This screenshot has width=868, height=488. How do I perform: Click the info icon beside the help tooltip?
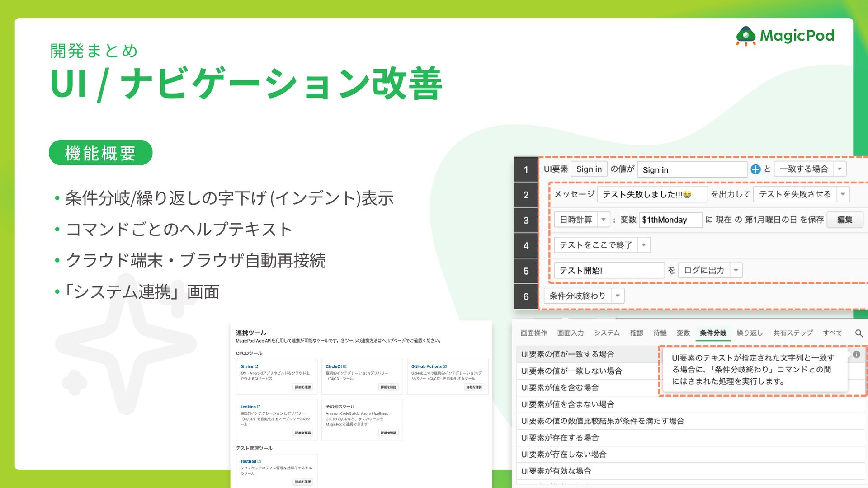[x=856, y=355]
